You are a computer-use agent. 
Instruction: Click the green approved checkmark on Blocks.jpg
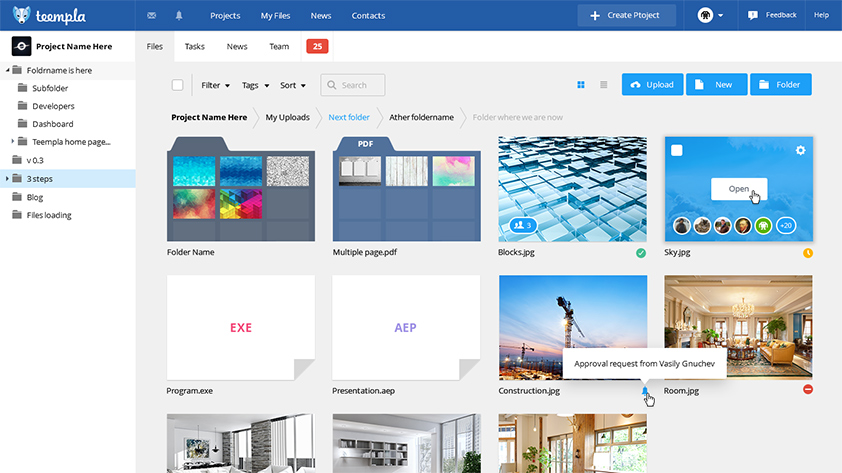tap(641, 253)
